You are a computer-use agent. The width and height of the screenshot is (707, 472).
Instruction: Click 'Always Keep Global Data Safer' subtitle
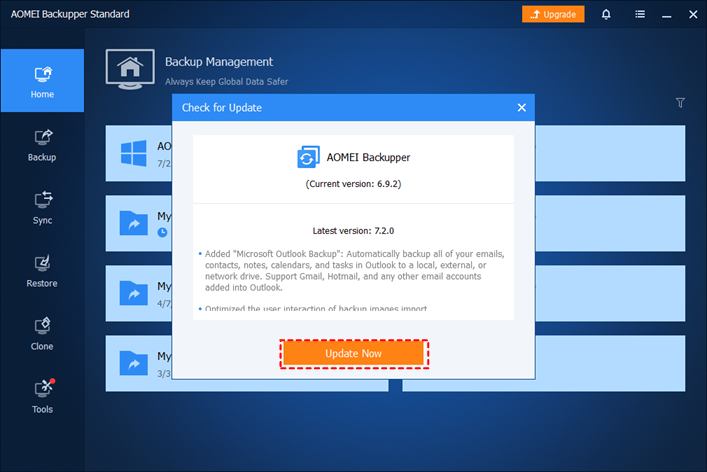click(226, 82)
